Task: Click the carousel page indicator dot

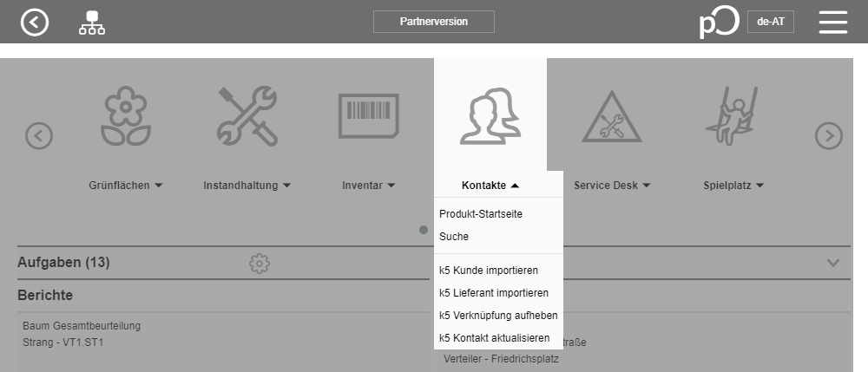Action: pos(424,230)
